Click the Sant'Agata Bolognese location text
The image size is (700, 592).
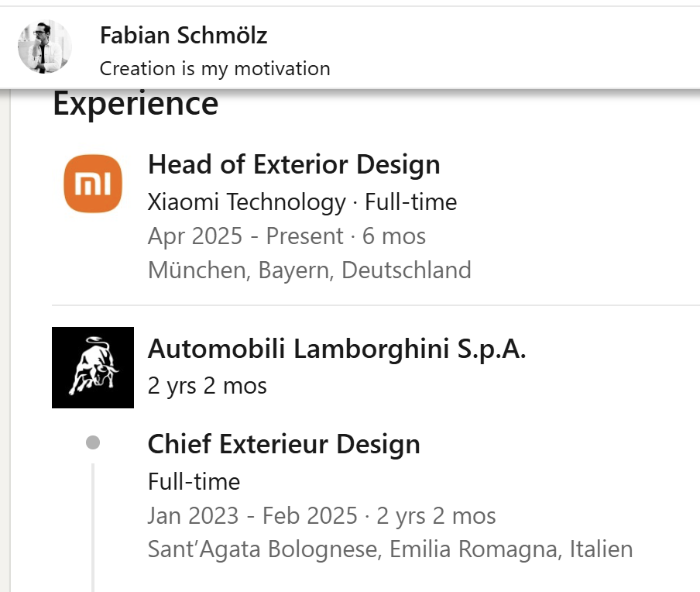click(389, 549)
